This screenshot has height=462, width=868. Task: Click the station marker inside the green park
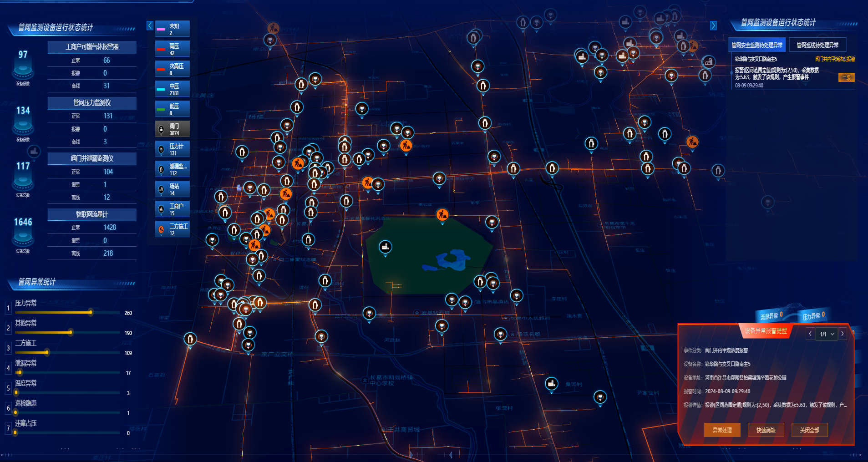coord(385,247)
